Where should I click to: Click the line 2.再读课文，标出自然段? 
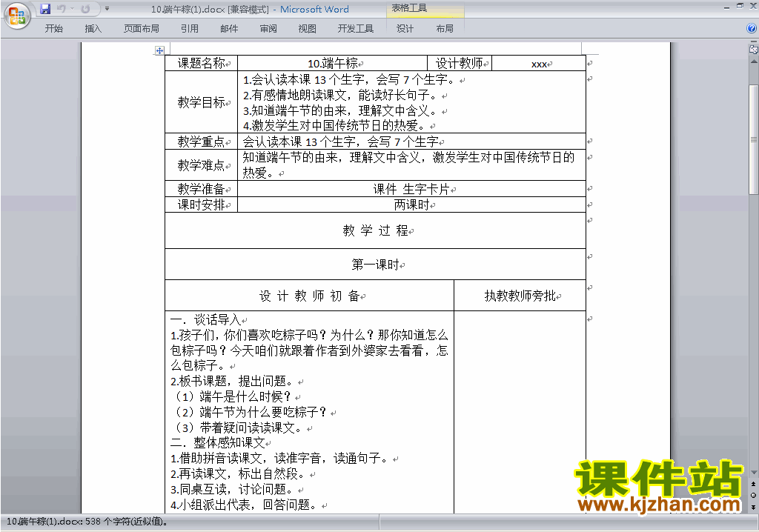coord(238,473)
